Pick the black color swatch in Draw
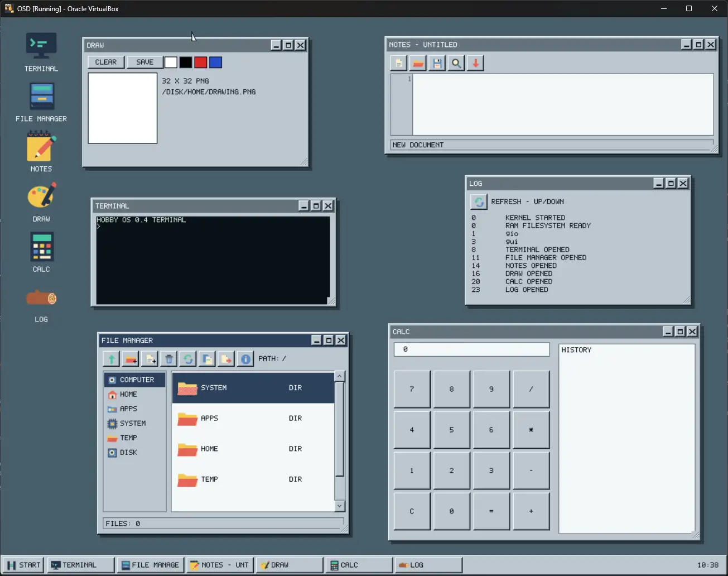The height and width of the screenshot is (576, 728). click(186, 62)
